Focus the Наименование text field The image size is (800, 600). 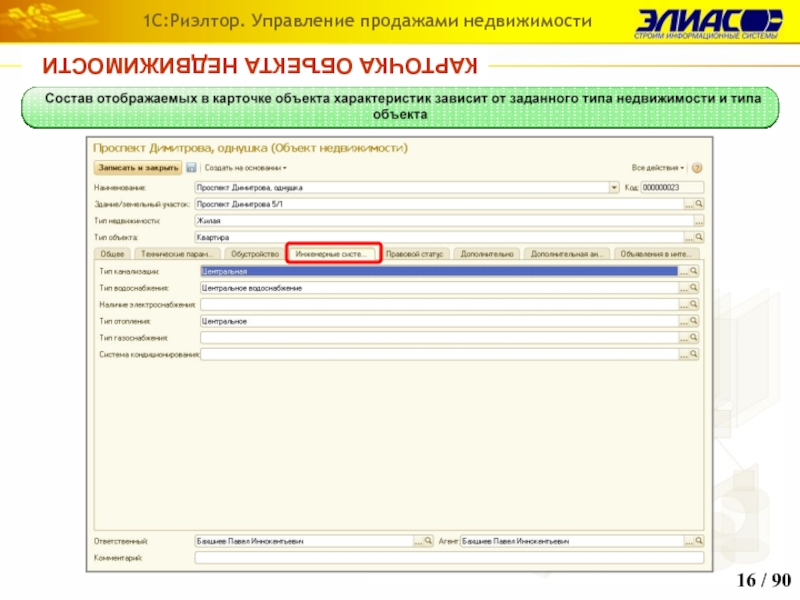tap(402, 187)
